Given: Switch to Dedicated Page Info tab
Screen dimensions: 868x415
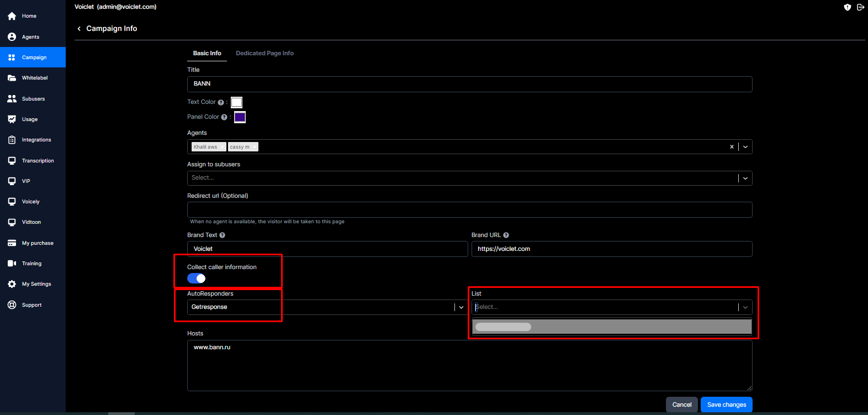Looking at the screenshot, I should click(x=264, y=53).
